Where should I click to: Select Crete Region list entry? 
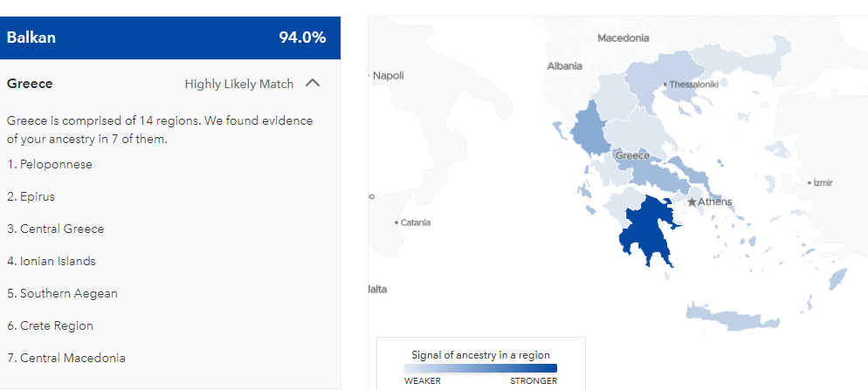(x=51, y=325)
